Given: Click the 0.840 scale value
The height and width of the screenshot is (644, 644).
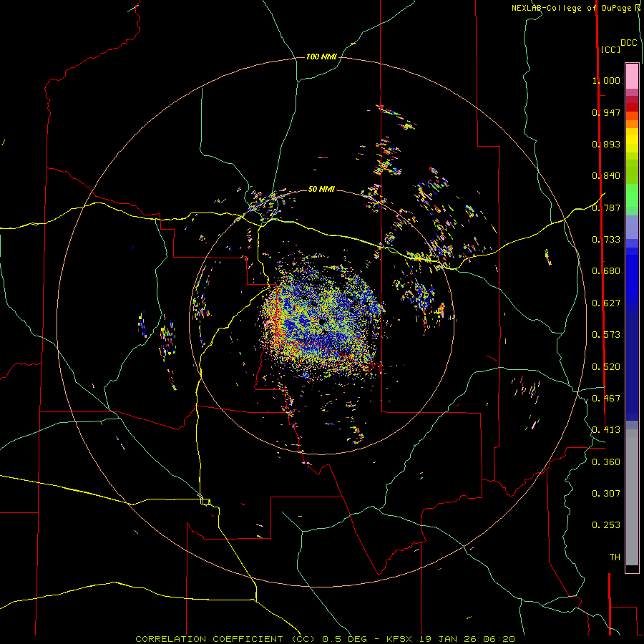Looking at the screenshot, I should tap(606, 176).
